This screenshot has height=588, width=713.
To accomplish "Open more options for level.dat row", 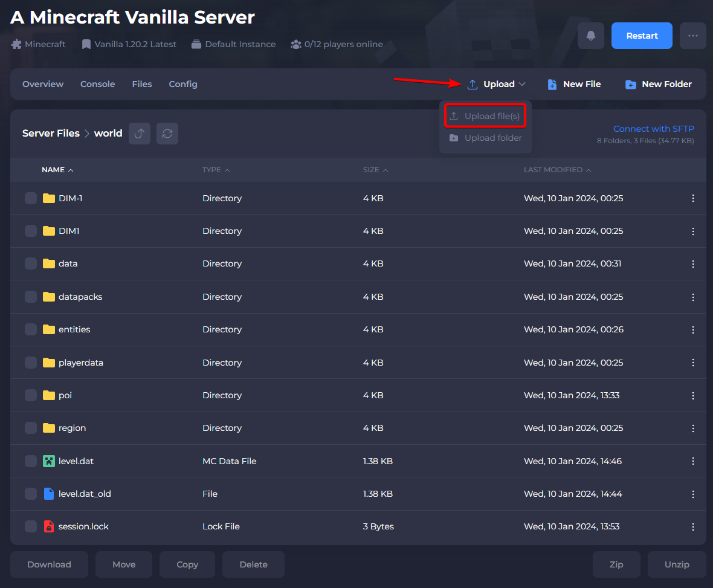I will point(692,461).
